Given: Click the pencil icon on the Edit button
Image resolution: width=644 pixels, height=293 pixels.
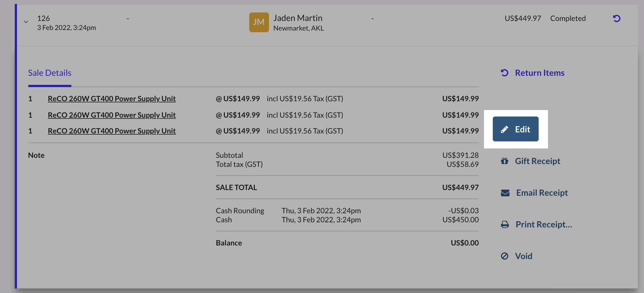Looking at the screenshot, I should (504, 130).
